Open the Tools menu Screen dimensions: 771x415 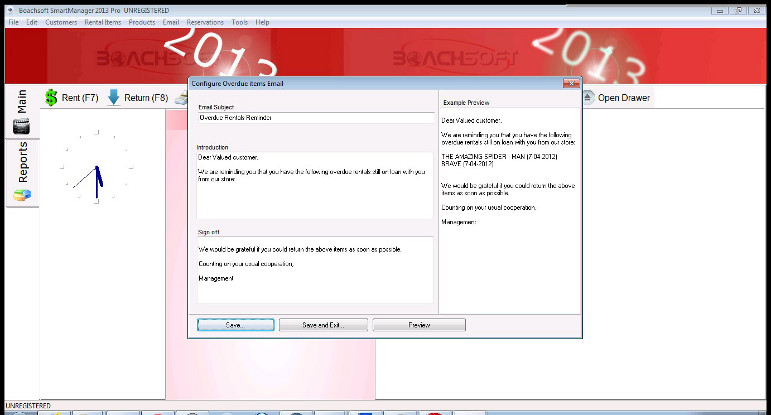(239, 22)
